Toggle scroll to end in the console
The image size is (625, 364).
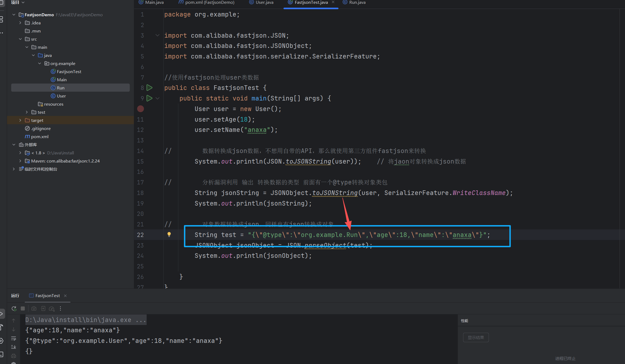14,347
